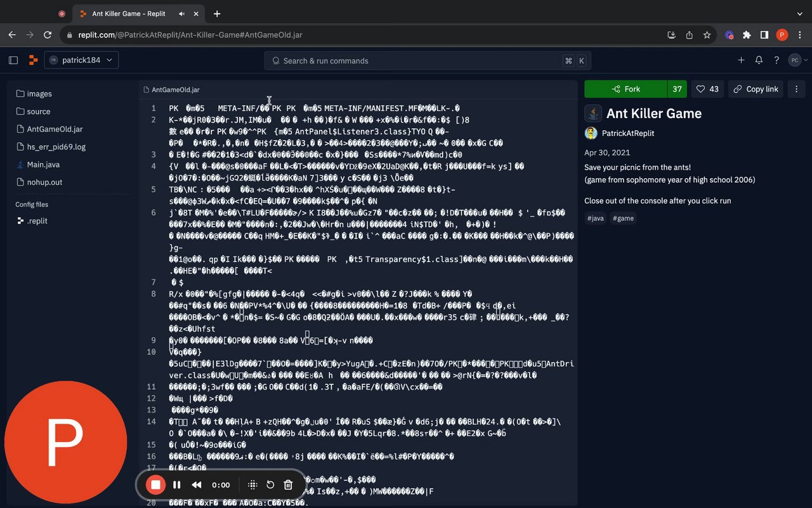Like the Repl with 43 hearts
This screenshot has width=812, height=508.
click(x=707, y=89)
